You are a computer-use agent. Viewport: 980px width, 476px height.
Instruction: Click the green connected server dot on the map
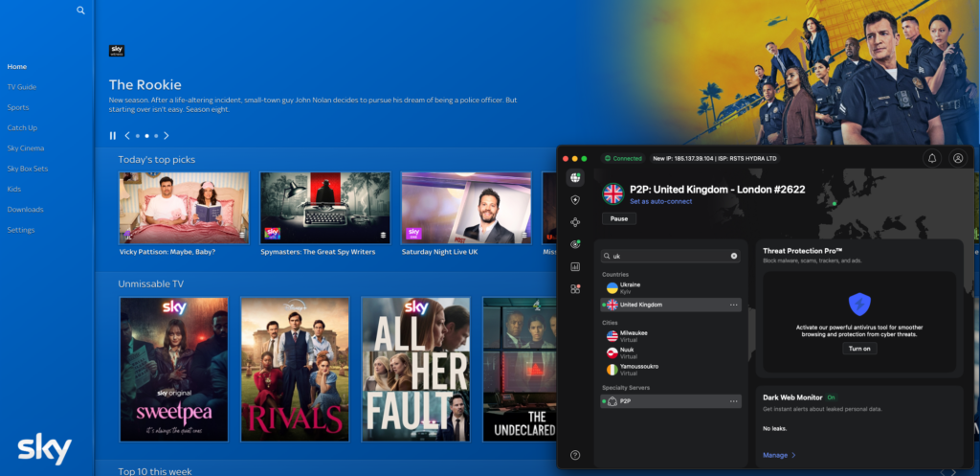coord(834,203)
